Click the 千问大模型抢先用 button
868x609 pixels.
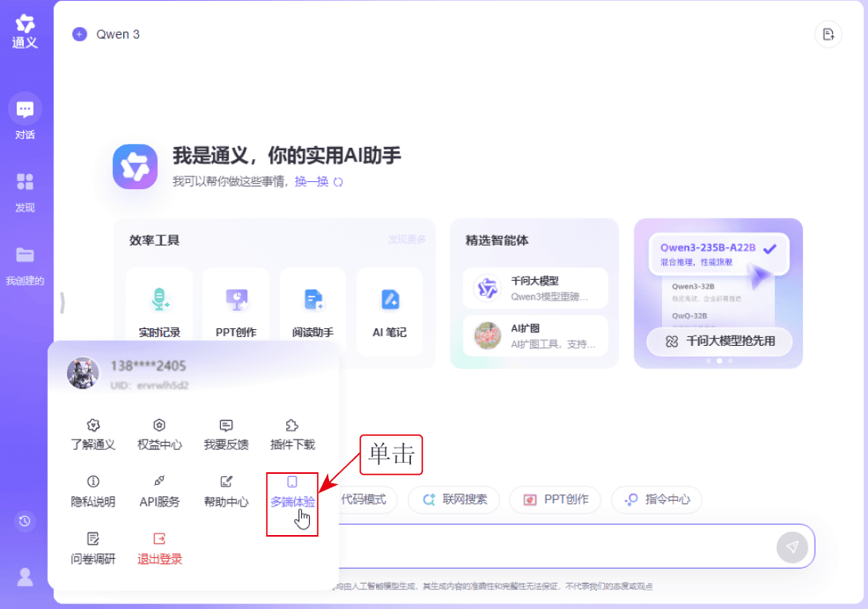coord(719,341)
